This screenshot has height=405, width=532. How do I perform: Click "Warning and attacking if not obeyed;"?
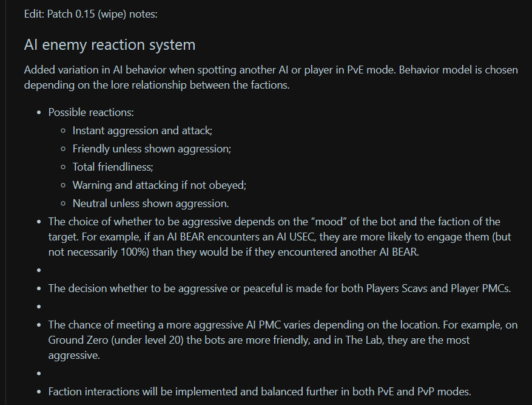[159, 185]
